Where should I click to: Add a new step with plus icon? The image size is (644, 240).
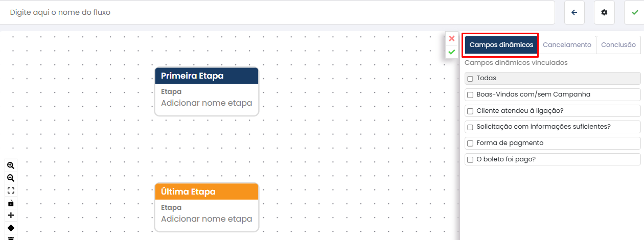coord(11,215)
